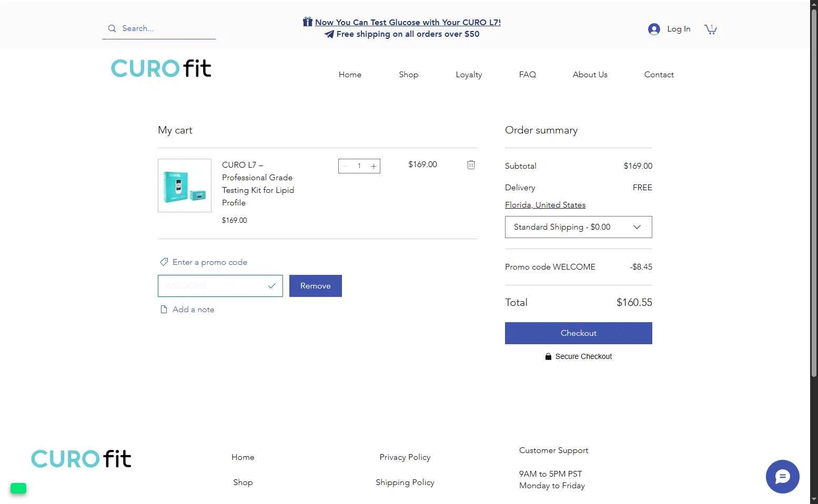Increase CURO L7 quantity with plus

coord(373,166)
